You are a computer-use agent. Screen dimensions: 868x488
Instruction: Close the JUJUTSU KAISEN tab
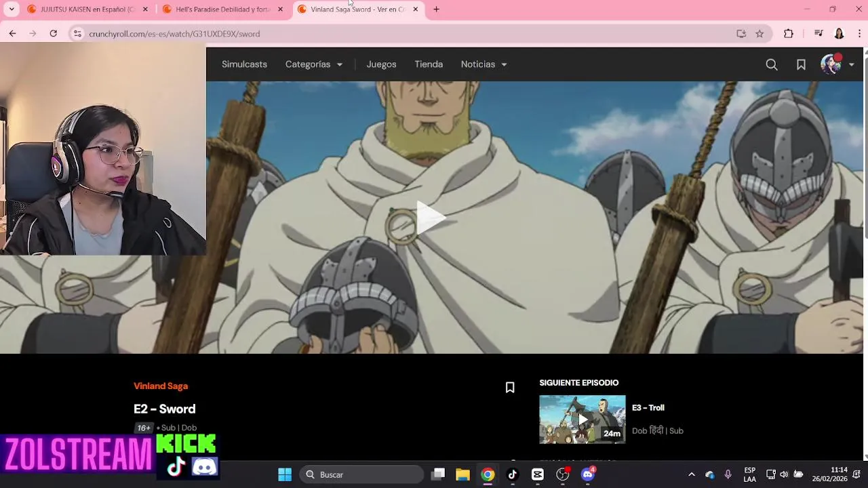pyautogui.click(x=145, y=9)
